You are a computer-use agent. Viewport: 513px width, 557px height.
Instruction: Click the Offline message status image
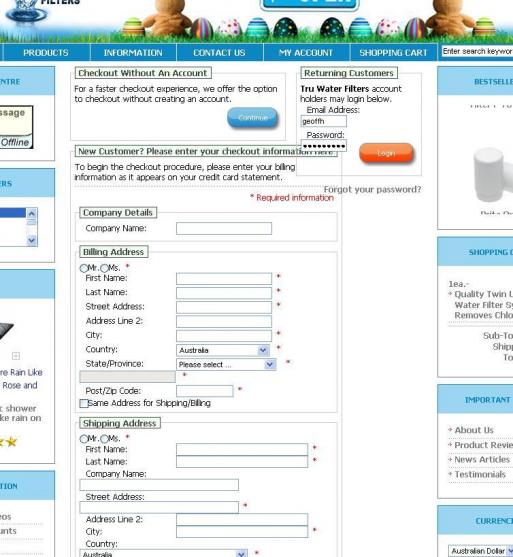(x=16, y=126)
